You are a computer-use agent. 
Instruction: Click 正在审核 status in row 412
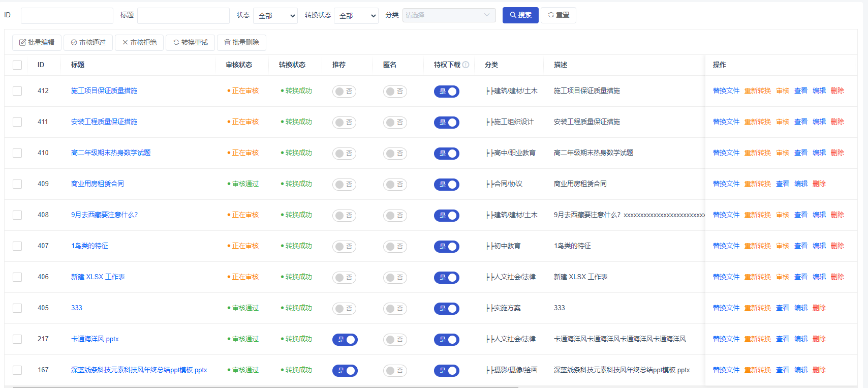point(243,91)
